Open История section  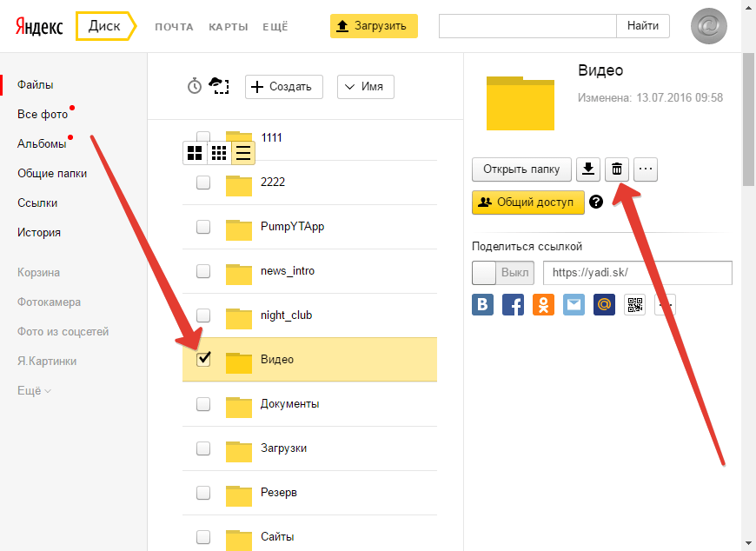click(x=39, y=232)
